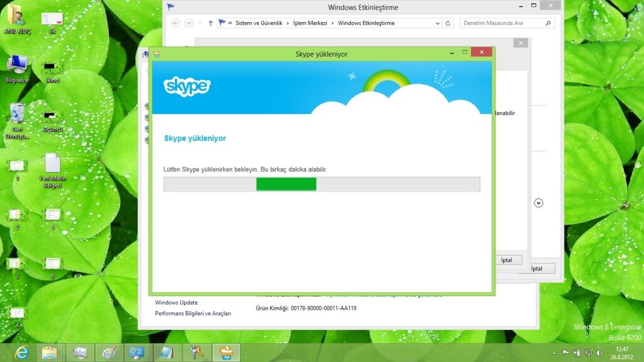
Task: Show hidden system tray icons
Action: (554, 353)
